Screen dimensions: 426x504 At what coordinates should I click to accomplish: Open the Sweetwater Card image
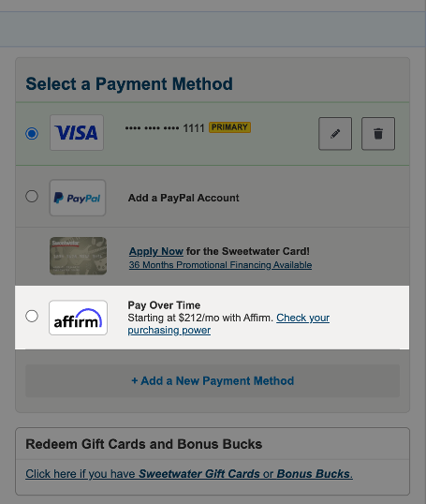78,256
